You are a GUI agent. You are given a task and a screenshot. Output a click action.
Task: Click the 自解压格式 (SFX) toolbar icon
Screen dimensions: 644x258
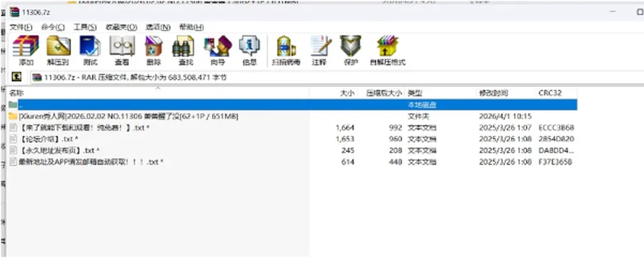pos(387,46)
